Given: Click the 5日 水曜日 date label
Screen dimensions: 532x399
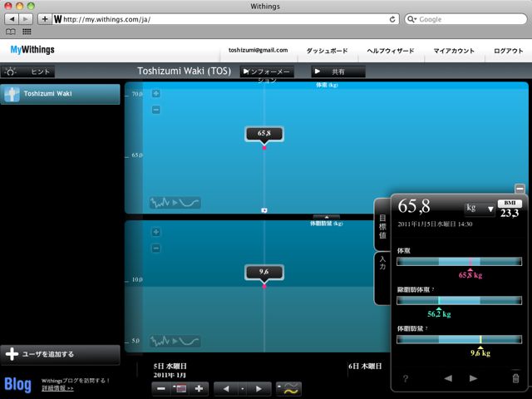Looking at the screenshot, I should tap(170, 366).
